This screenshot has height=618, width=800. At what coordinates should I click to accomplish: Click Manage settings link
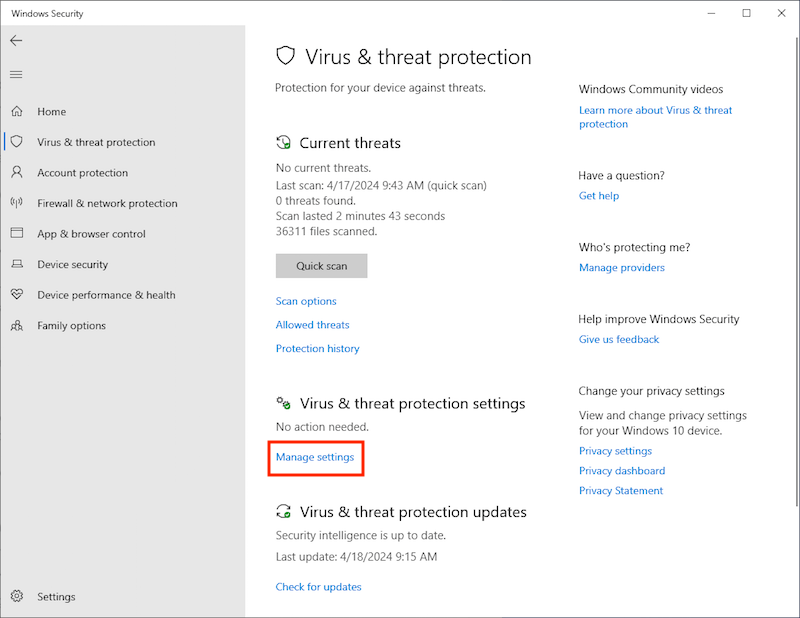(x=315, y=457)
